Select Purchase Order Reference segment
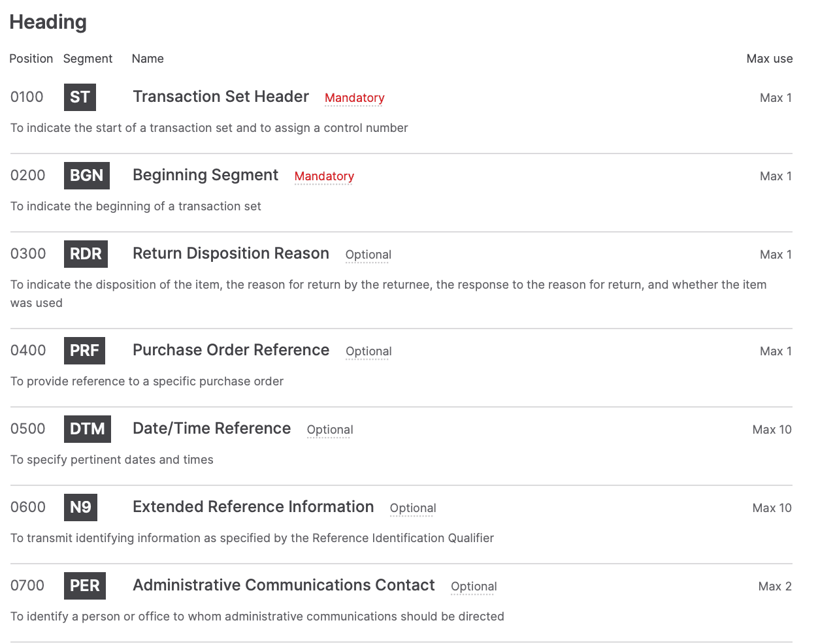This screenshot has width=818, height=644. click(x=231, y=350)
